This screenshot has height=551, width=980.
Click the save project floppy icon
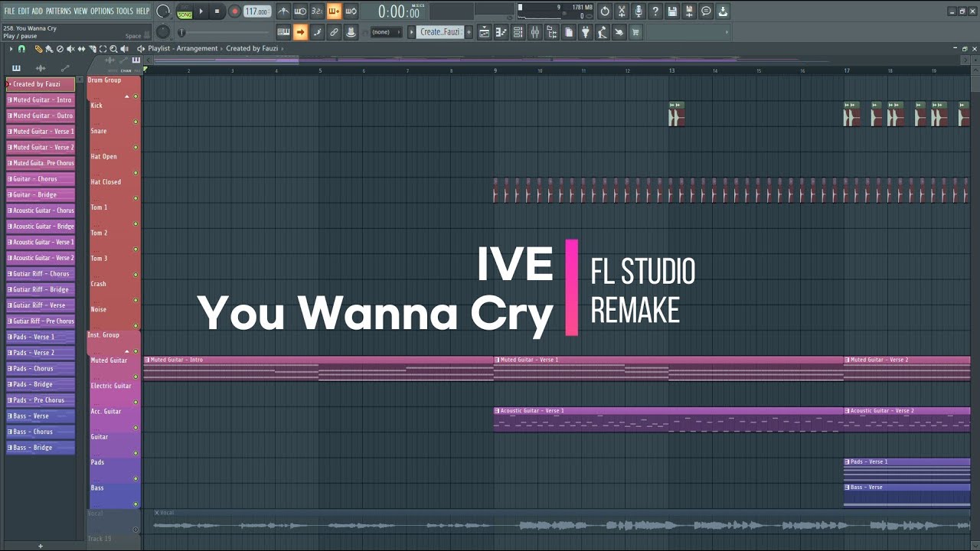coord(672,11)
